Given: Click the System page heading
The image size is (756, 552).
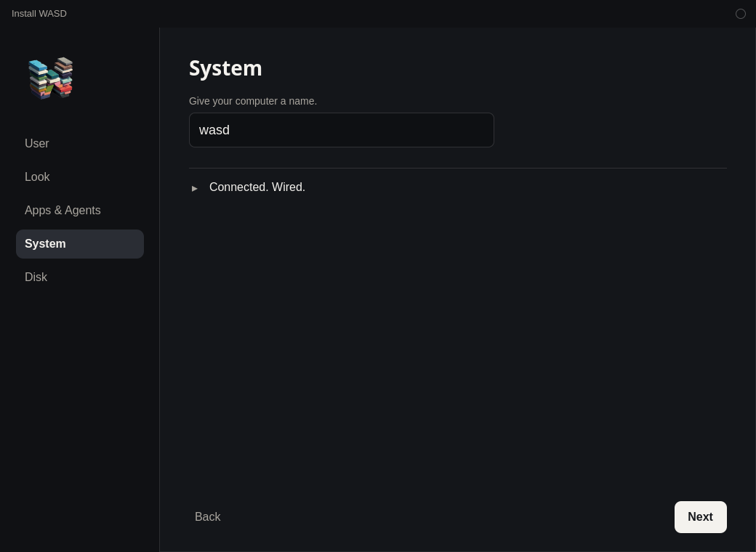Looking at the screenshot, I should coord(225,68).
